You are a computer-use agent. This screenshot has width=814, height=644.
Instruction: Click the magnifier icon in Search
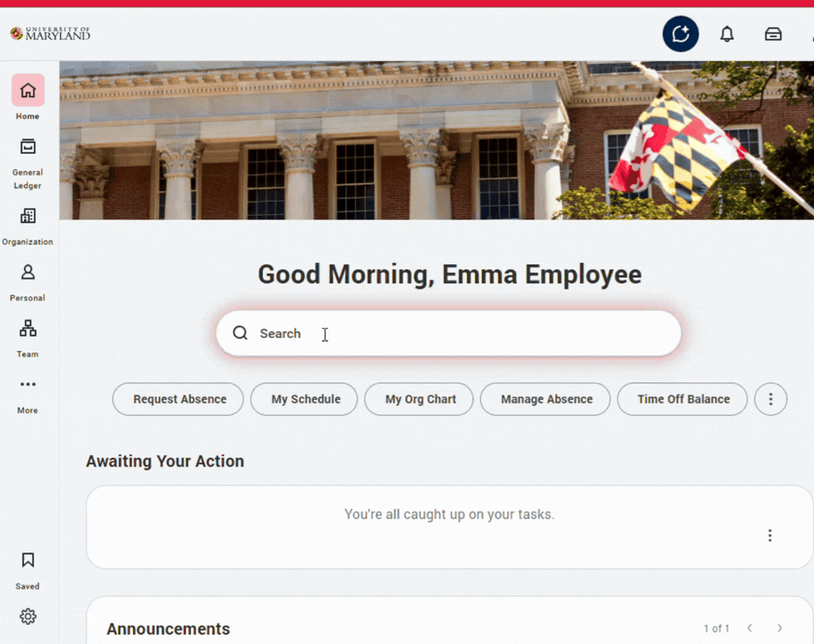pos(240,333)
